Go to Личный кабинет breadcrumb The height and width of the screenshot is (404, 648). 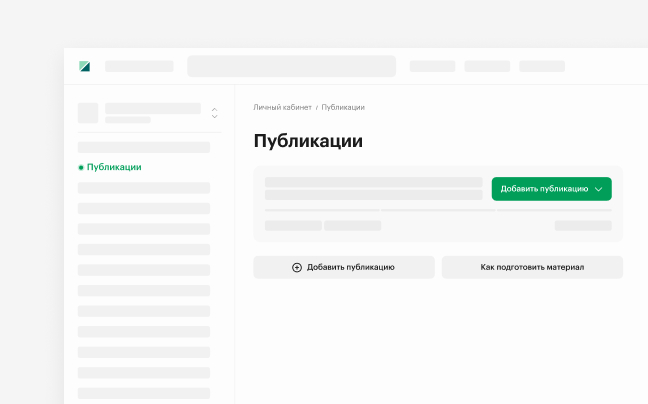click(x=282, y=107)
